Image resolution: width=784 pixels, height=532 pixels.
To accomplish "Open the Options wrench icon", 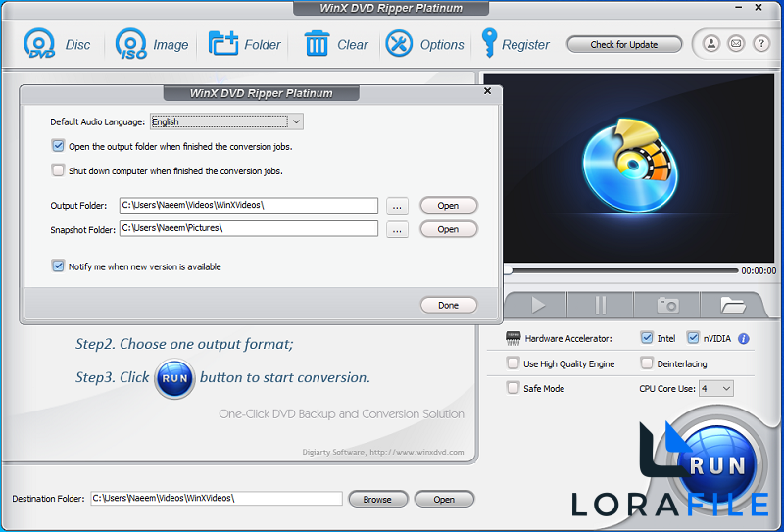I will [x=399, y=43].
